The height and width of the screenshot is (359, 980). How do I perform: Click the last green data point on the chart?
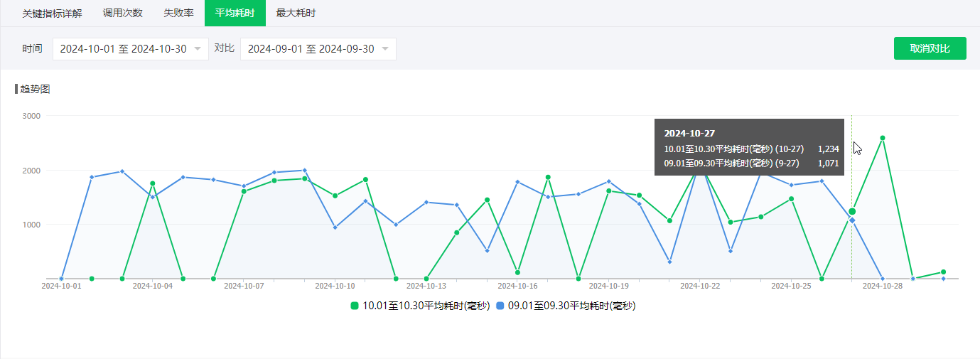[x=943, y=272]
